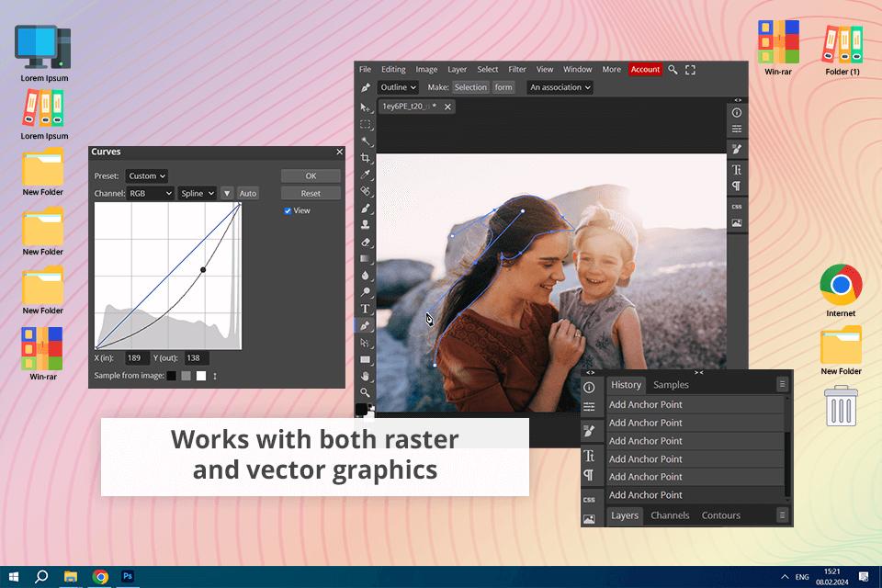Viewport: 882px width, 588px height.
Task: Select the Dodge tool
Action: click(365, 292)
